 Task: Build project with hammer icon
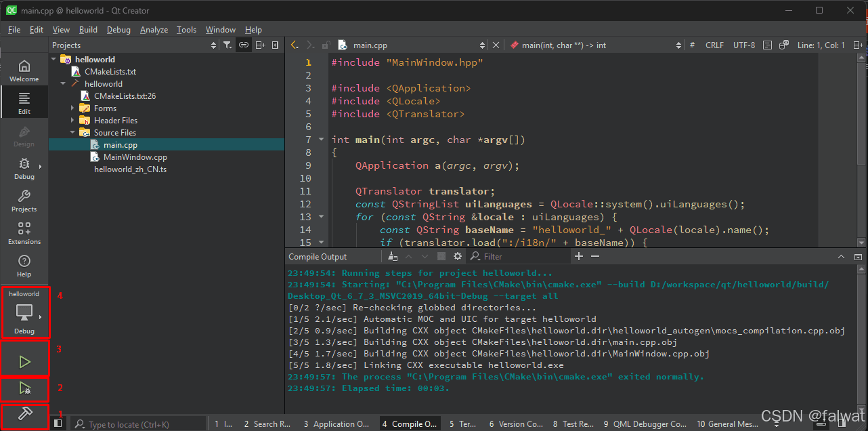coord(25,413)
